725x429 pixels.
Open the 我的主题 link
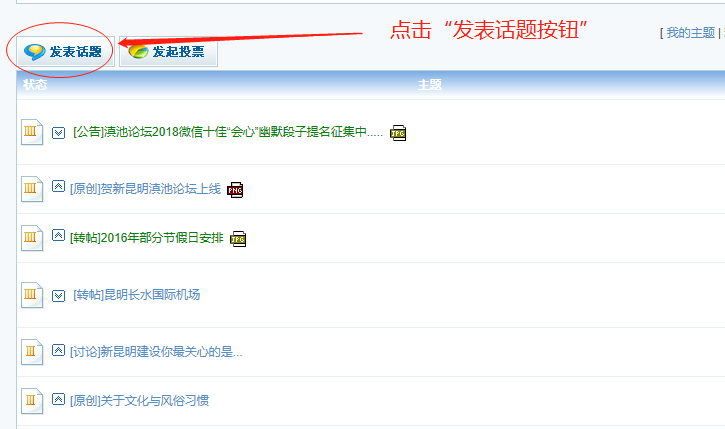[690, 33]
